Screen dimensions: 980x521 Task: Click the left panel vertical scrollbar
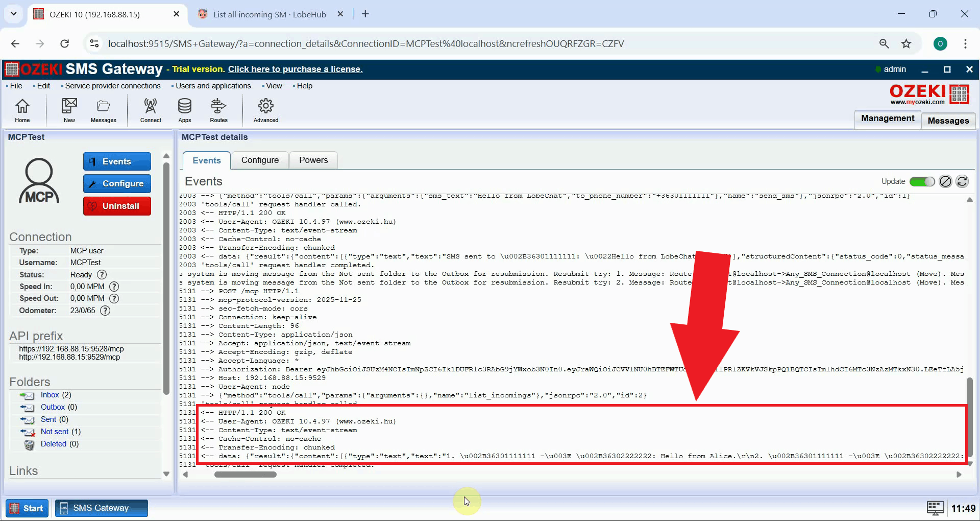tap(166, 278)
